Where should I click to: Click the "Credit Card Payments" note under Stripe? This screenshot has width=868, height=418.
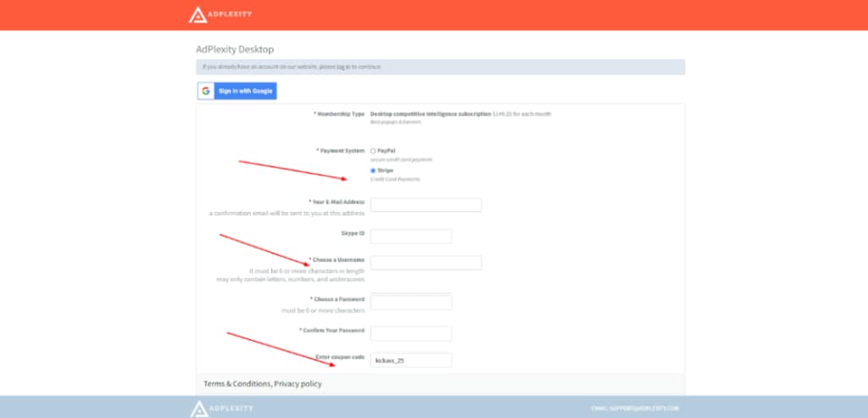(395, 180)
